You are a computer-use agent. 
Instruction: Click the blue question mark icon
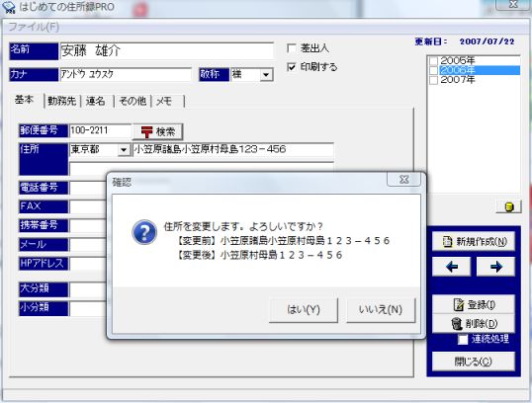144,232
